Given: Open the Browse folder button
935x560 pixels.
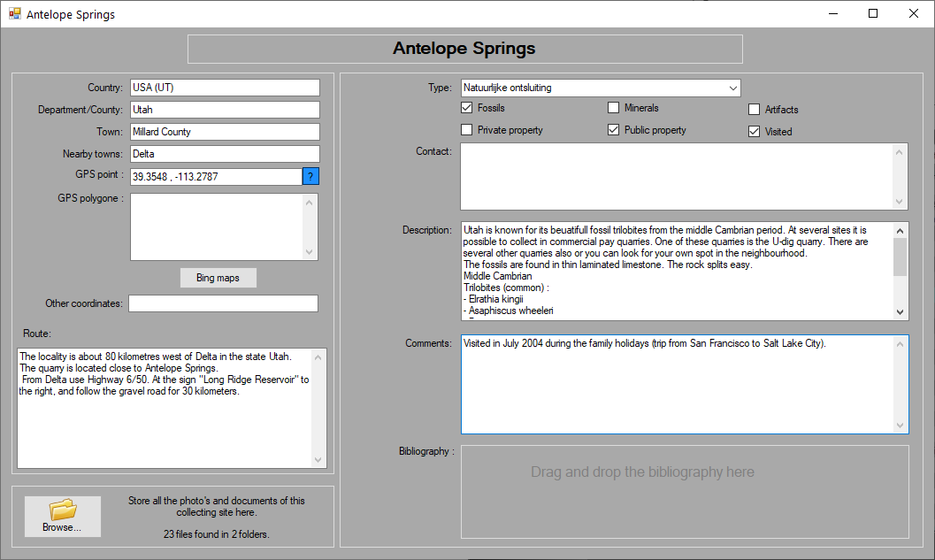Looking at the screenshot, I should click(x=63, y=517).
